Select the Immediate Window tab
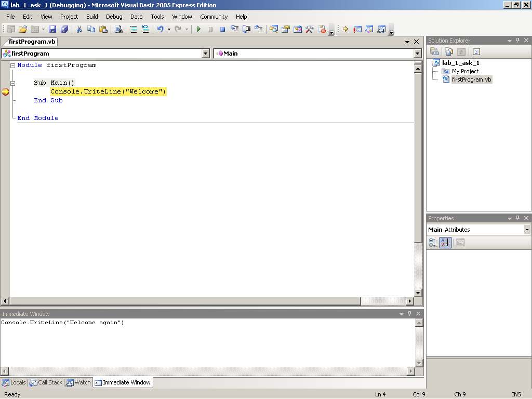The width and height of the screenshot is (532, 399). (x=123, y=382)
